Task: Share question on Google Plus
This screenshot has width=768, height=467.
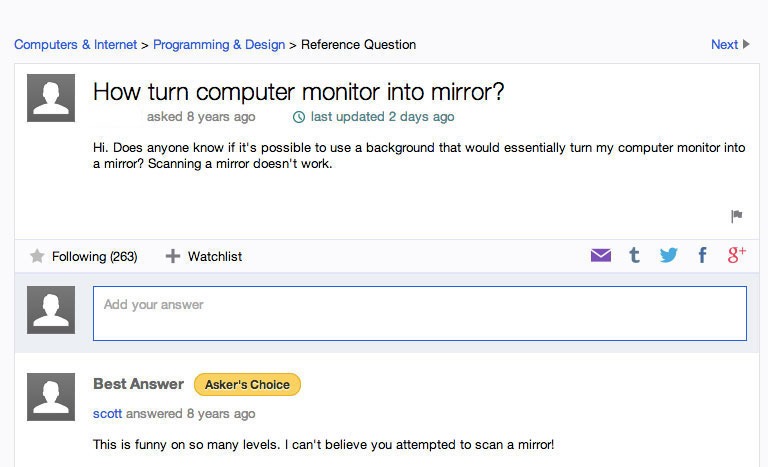Action: click(736, 255)
